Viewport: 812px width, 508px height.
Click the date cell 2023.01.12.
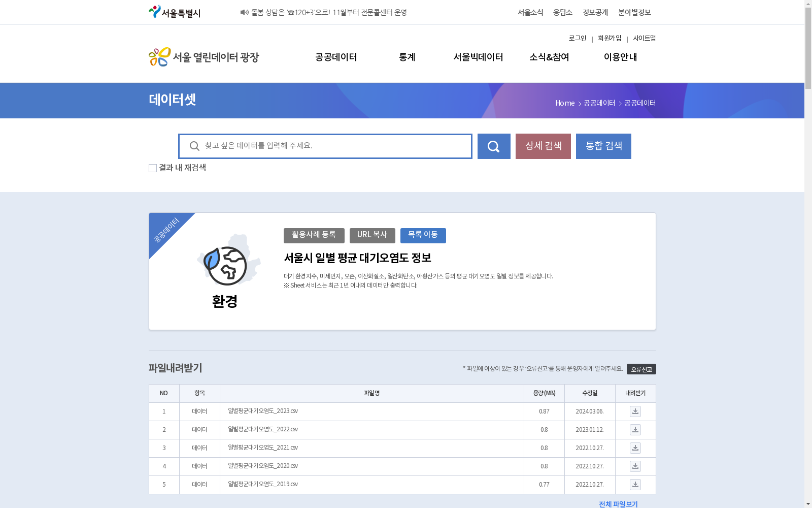pos(590,430)
